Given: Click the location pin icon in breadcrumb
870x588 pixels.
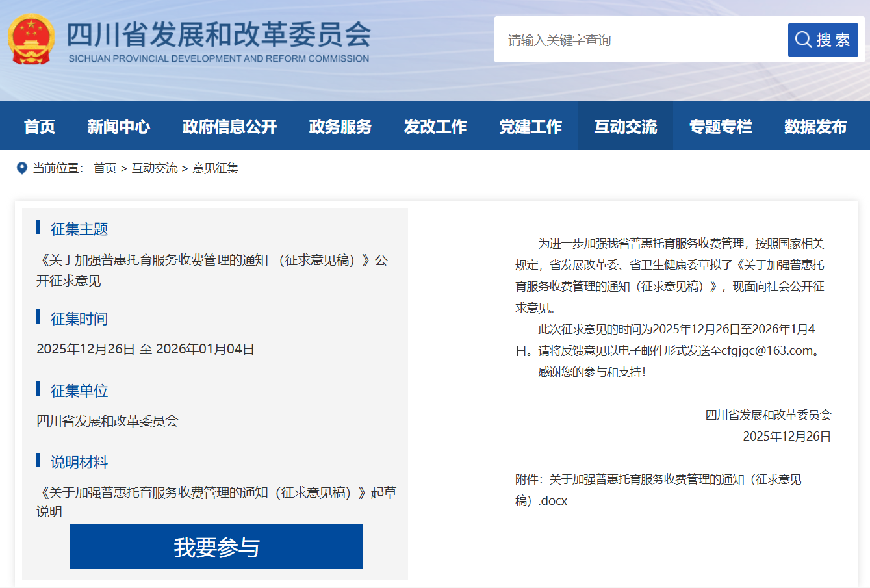Looking at the screenshot, I should [21, 168].
